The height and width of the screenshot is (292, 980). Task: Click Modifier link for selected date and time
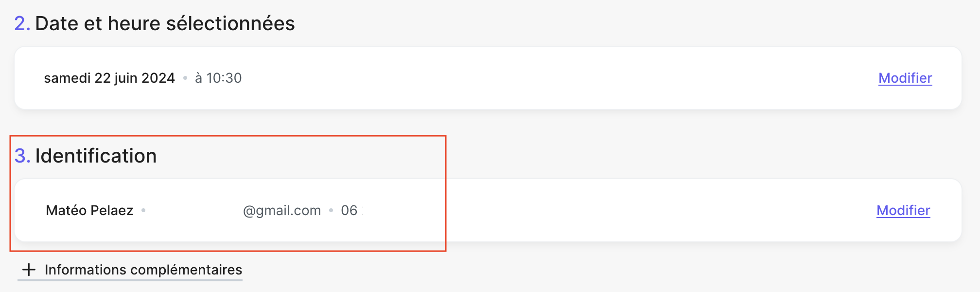point(905,78)
